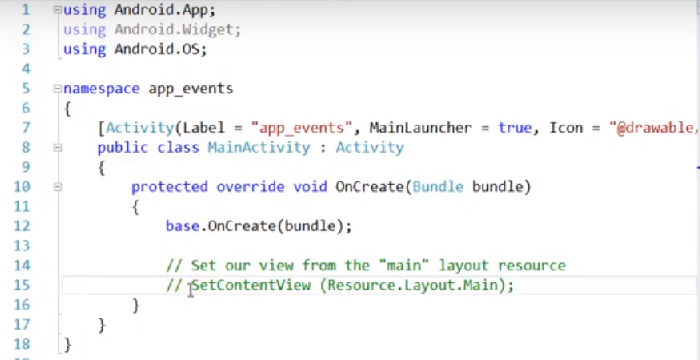Click the Activity base class after colon

point(370,147)
